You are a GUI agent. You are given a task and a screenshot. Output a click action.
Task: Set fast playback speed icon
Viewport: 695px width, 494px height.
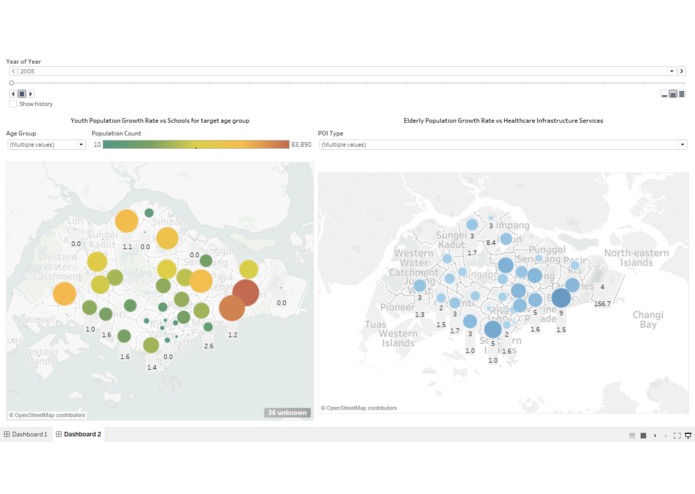682,94
